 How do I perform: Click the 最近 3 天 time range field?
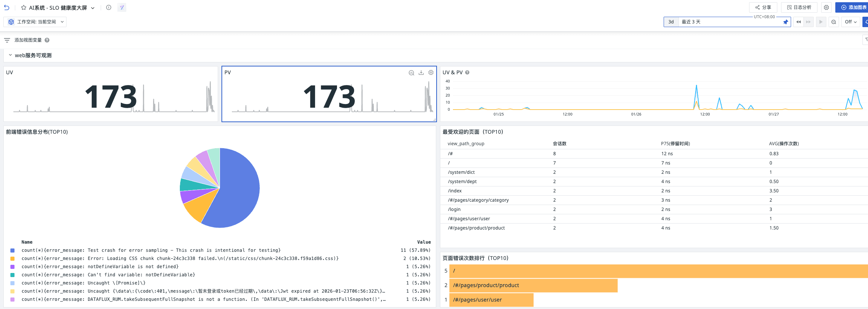tap(728, 22)
